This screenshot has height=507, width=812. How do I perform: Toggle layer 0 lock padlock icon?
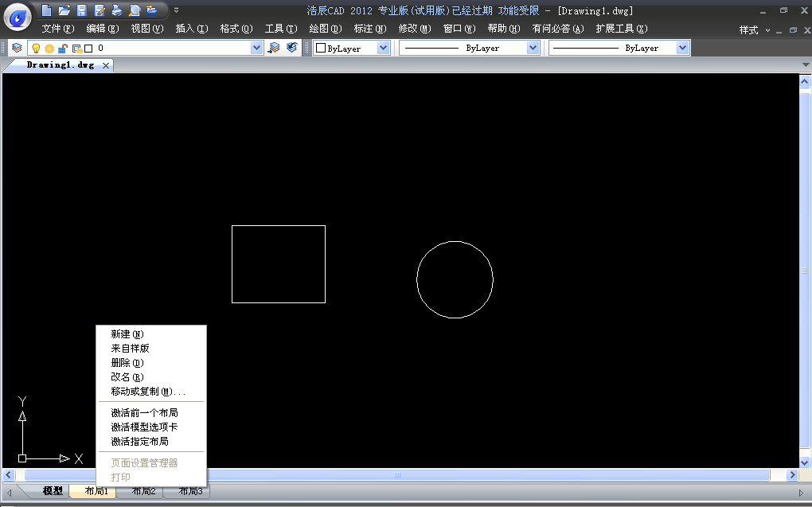pos(62,49)
